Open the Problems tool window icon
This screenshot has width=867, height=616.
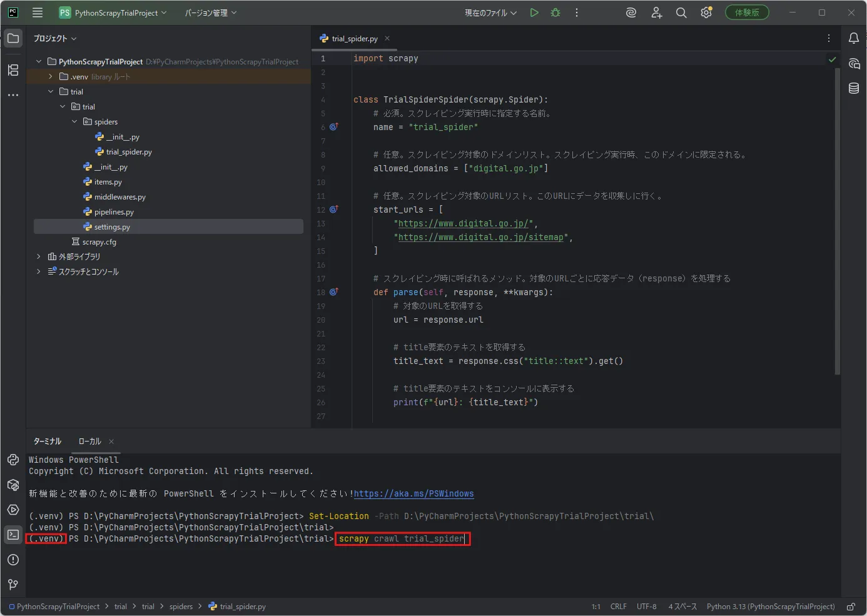[13, 560]
